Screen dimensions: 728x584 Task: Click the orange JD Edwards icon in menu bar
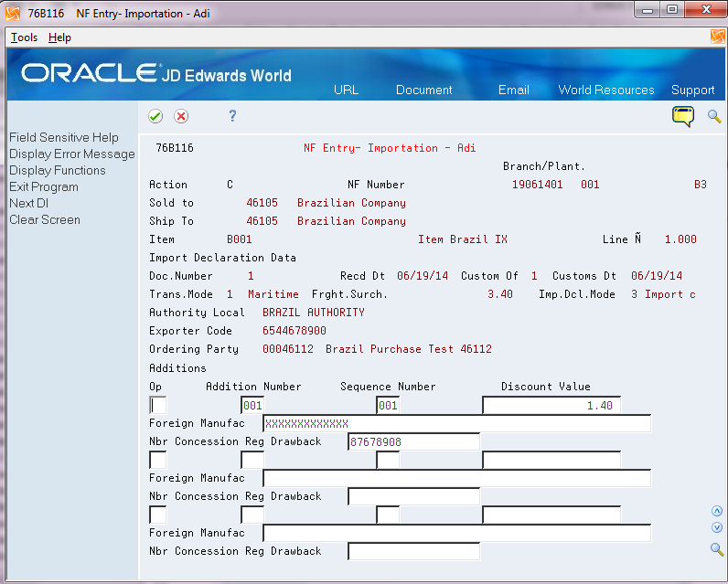717,37
